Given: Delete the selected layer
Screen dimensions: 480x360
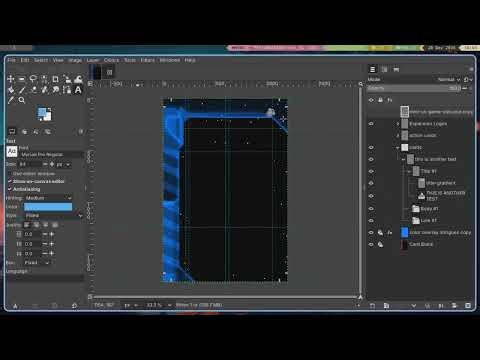Looking at the screenshot, I should pos(468,305).
